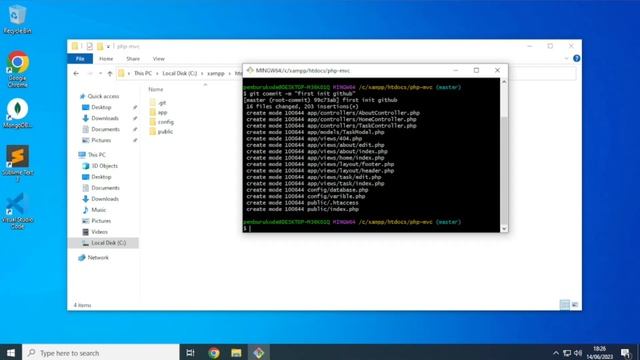
Task: Open Videos under This PC
Action: (99, 232)
